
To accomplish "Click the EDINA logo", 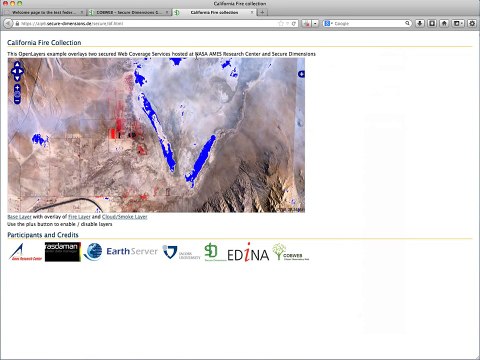I will (248, 253).
